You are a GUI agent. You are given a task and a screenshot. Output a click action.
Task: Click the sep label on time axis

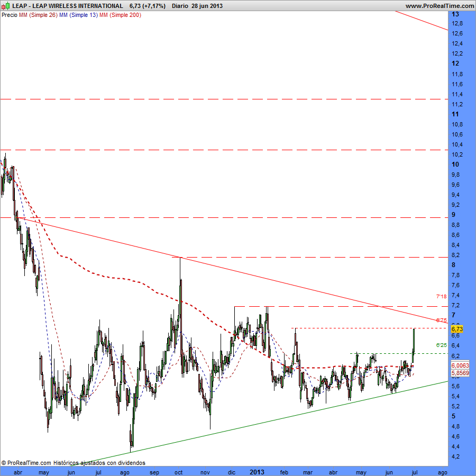click(154, 472)
